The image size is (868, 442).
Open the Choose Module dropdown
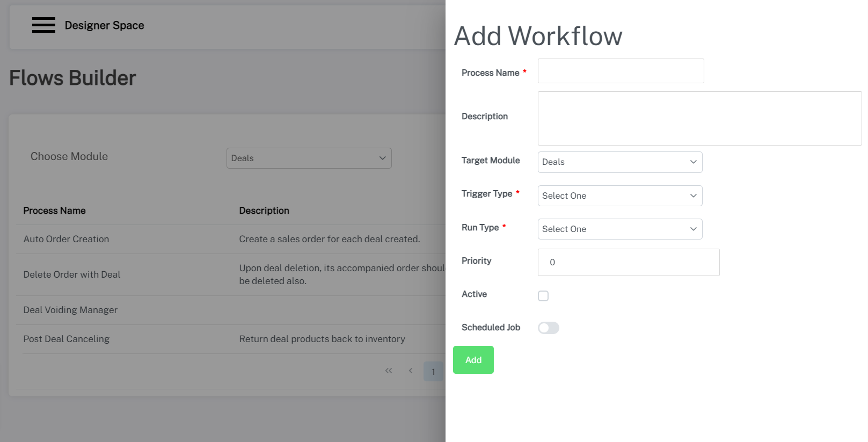(309, 158)
